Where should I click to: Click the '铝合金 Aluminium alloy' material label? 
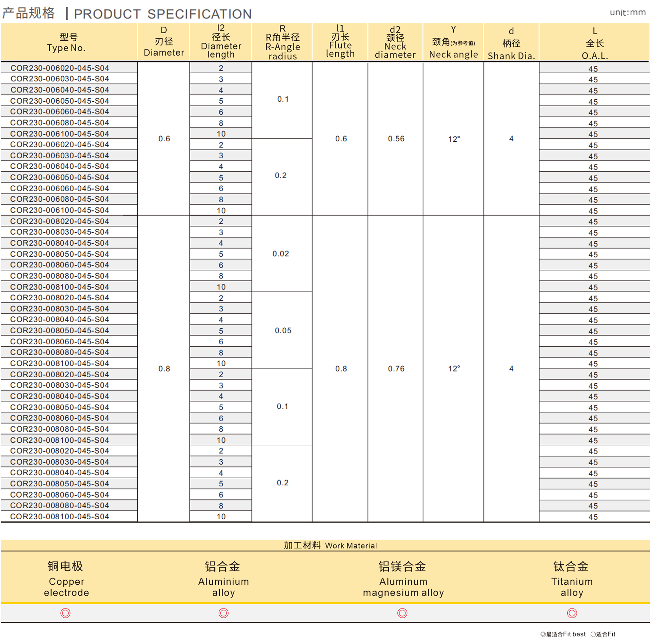(x=223, y=579)
